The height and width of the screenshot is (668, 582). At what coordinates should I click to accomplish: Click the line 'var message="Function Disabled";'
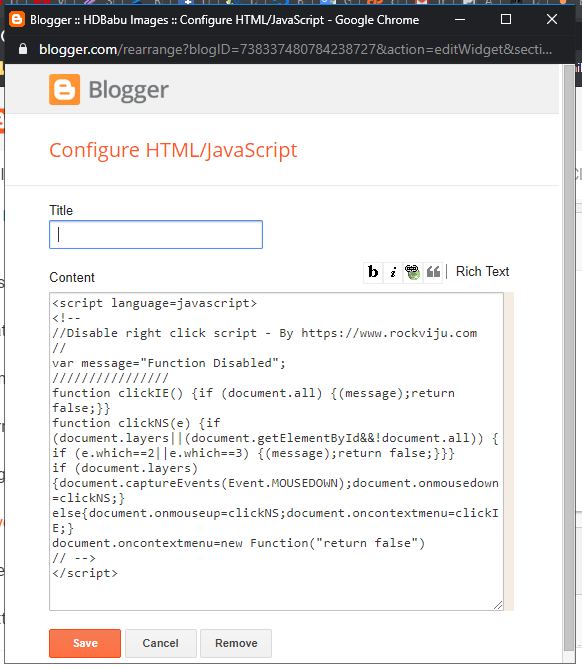169,363
